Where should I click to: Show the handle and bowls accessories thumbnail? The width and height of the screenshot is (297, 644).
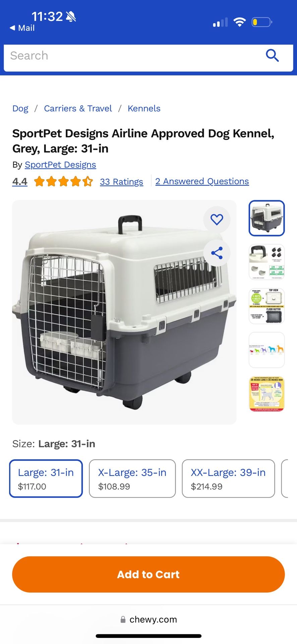267,262
